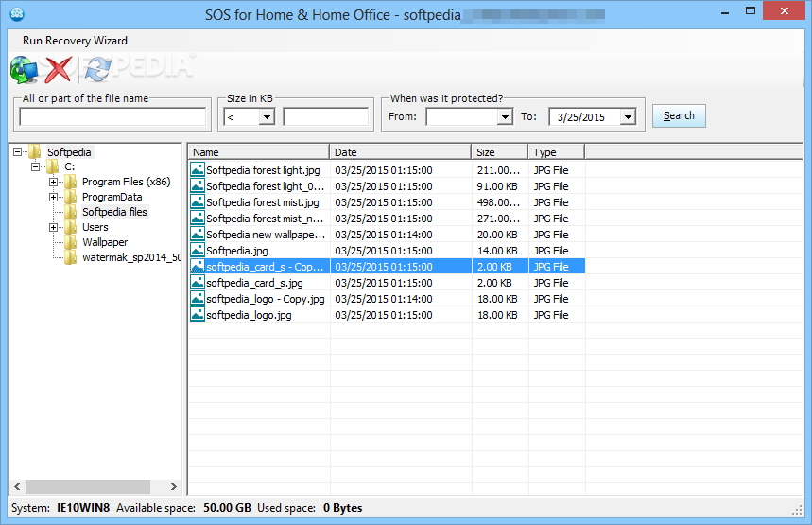This screenshot has width=812, height=525.
Task: Open the From date dropdown
Action: [x=505, y=116]
